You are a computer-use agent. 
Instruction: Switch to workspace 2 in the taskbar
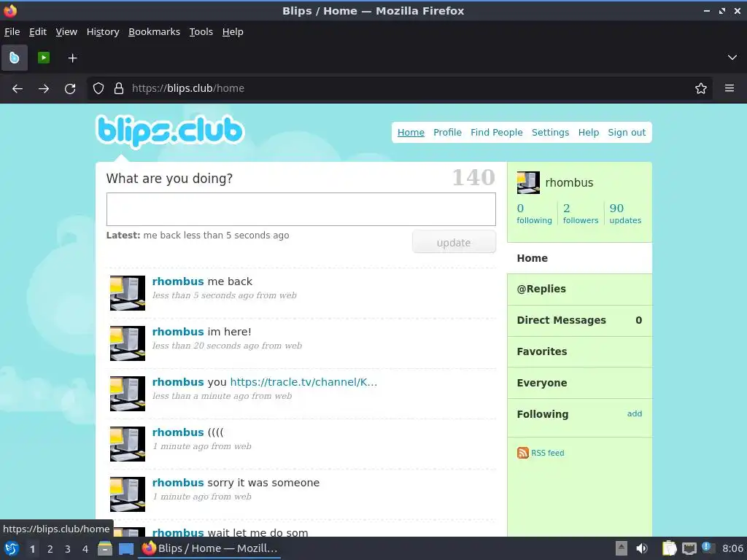(50, 549)
